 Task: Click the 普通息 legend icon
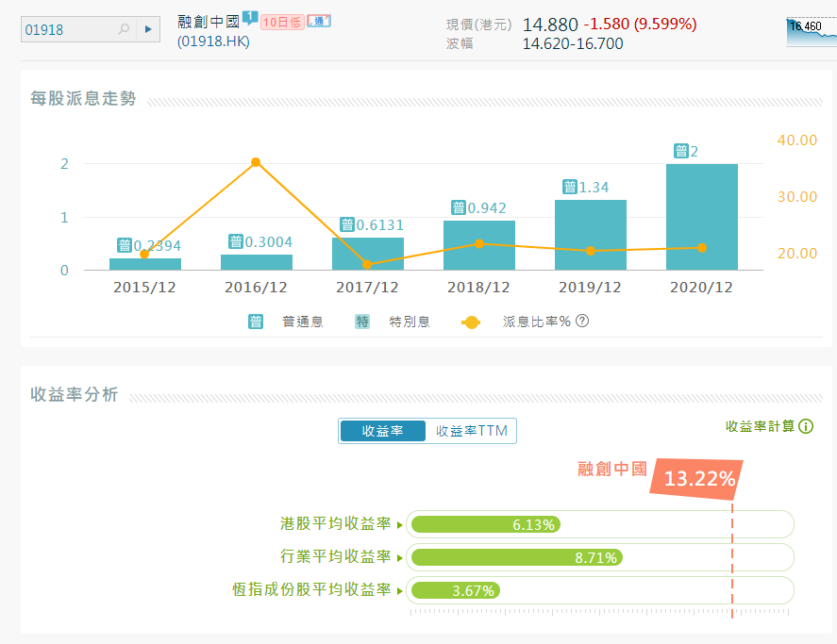256,322
